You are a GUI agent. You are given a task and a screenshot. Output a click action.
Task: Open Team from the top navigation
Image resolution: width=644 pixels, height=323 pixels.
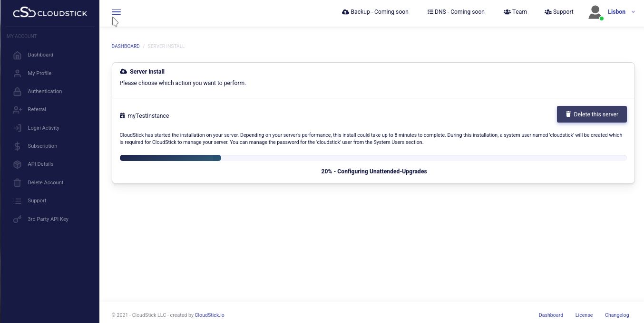tap(515, 12)
